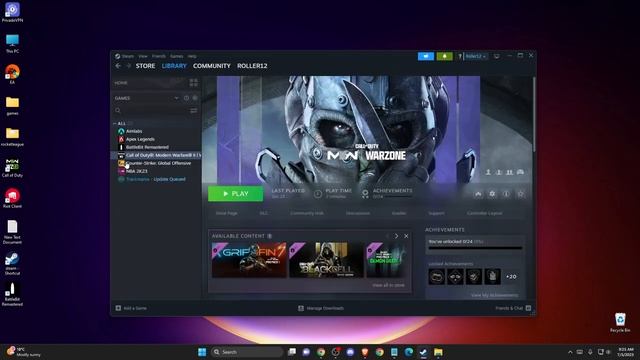The height and width of the screenshot is (360, 640).
Task: Click the gamepad support icon on hero banner
Action: (x=520, y=172)
